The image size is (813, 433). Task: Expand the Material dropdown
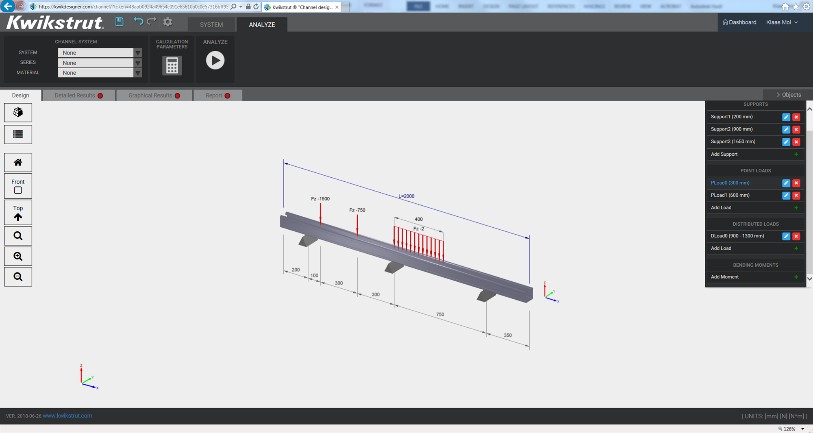(x=99, y=73)
